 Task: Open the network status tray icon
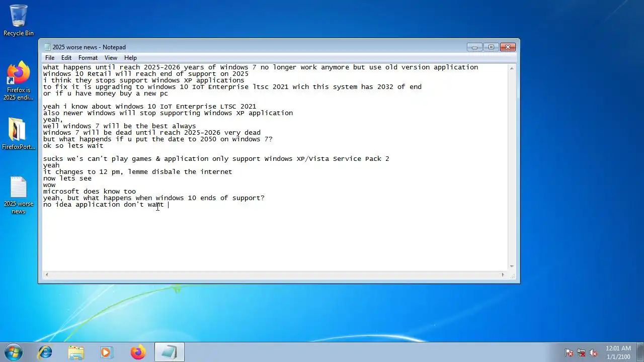pos(581,352)
